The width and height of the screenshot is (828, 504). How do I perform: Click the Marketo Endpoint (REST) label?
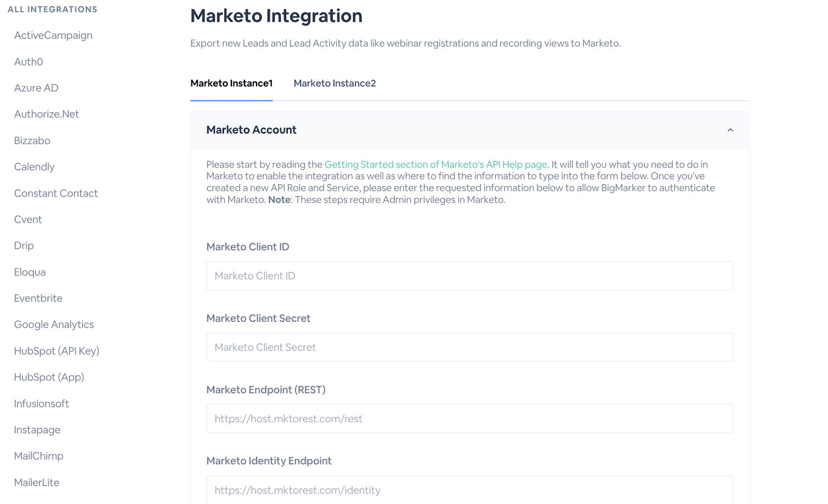[266, 390]
